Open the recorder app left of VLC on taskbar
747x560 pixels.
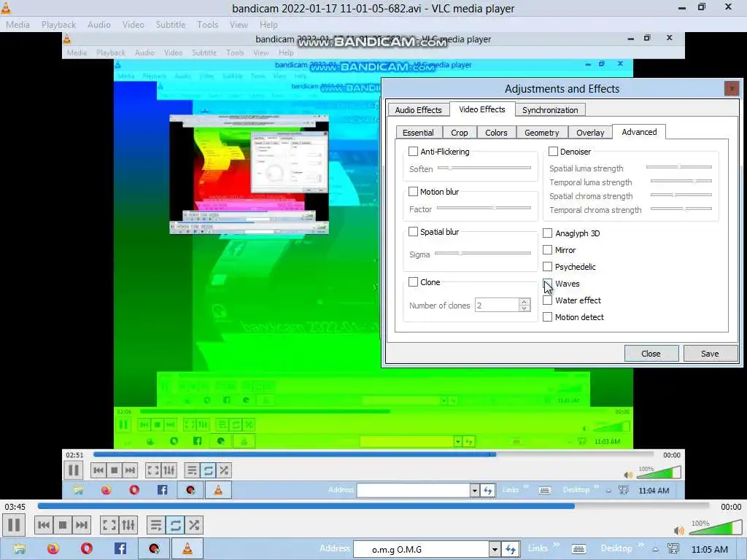[154, 549]
